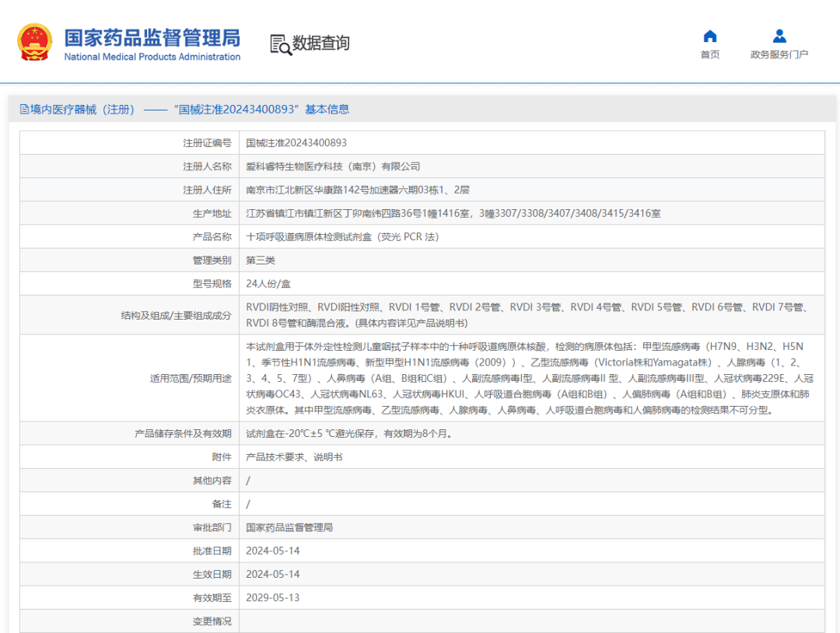
Task: Open the 数据查询 text label
Action: pyautogui.click(x=321, y=44)
